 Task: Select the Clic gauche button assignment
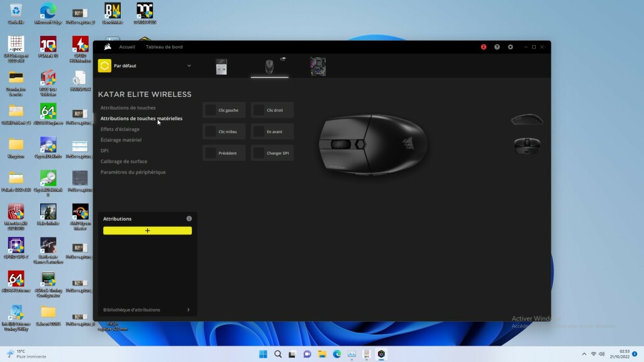coord(224,110)
